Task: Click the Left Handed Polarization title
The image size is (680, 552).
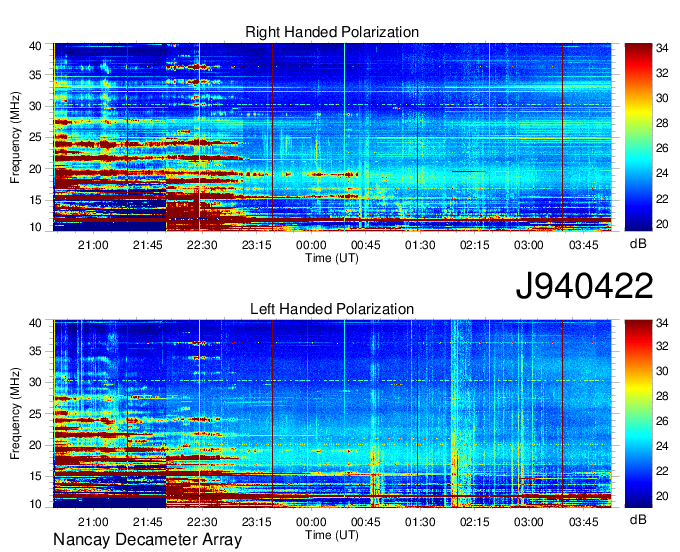Action: point(332,309)
